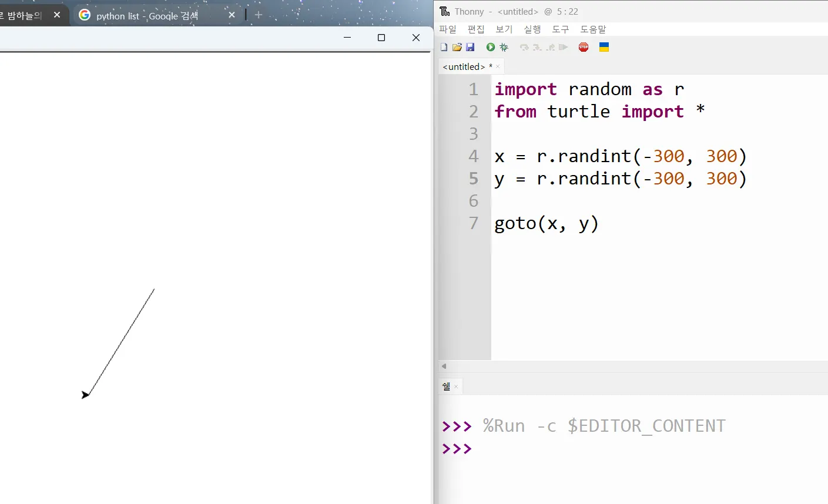Click the empty >>> shell prompt
The height and width of the screenshot is (504, 828).
(x=457, y=449)
